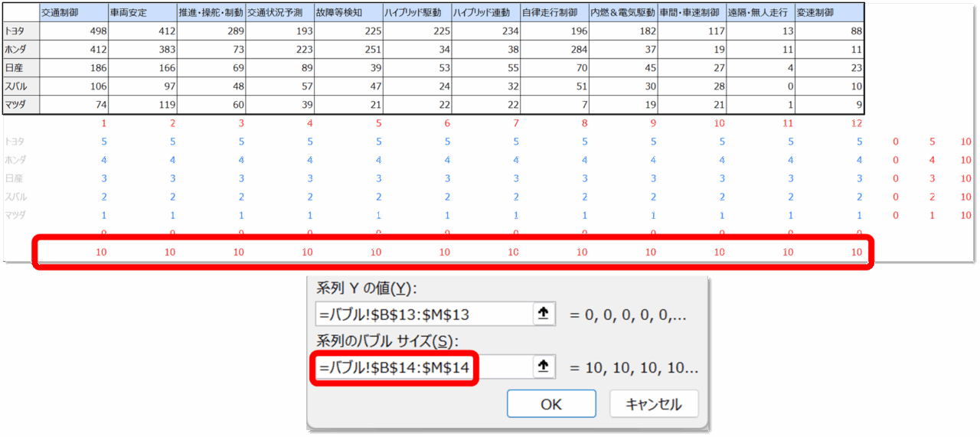Click the キャンセル button
The height and width of the screenshot is (437, 980).
pyautogui.click(x=654, y=404)
